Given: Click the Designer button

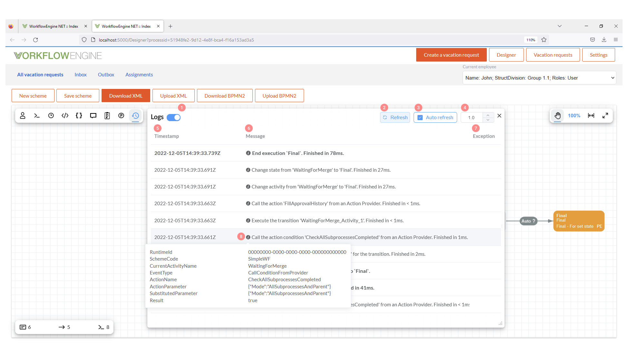Looking at the screenshot, I should (506, 55).
